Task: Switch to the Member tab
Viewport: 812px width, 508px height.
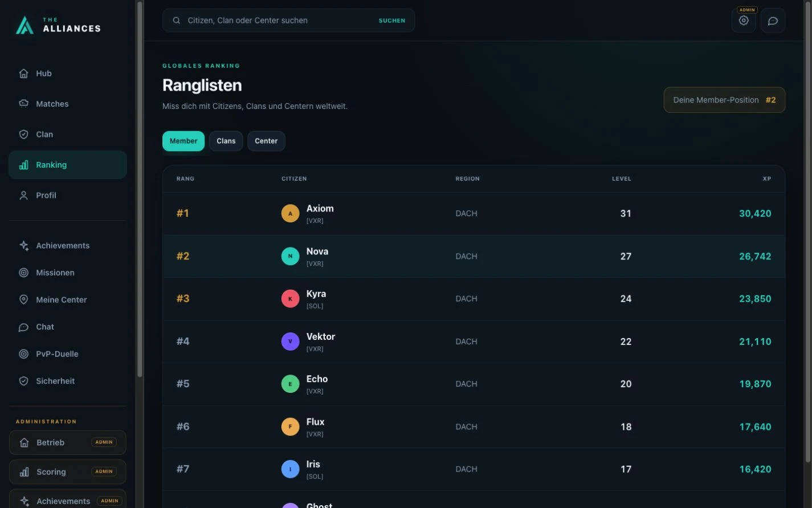Action: [x=183, y=141]
